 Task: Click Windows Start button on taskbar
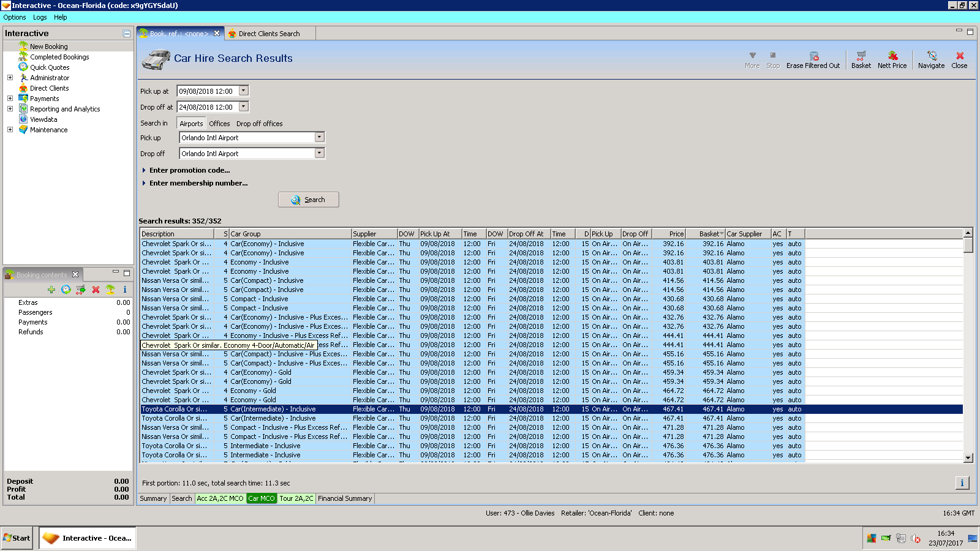click(17, 538)
